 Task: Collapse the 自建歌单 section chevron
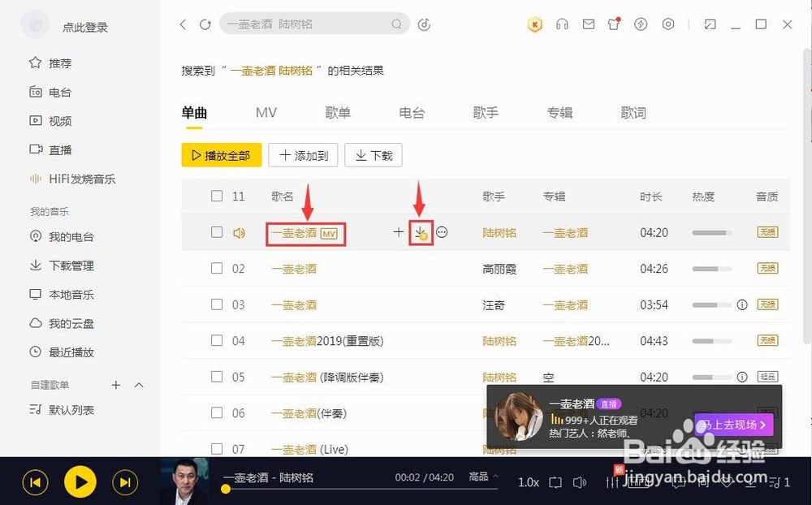tap(139, 385)
